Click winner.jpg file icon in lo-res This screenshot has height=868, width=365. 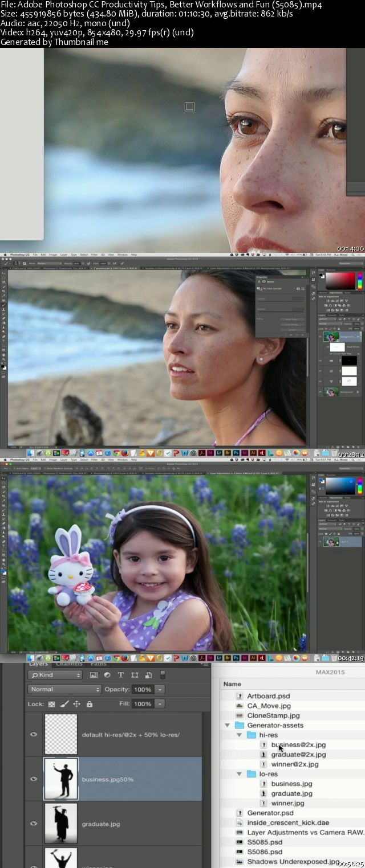coord(263,803)
